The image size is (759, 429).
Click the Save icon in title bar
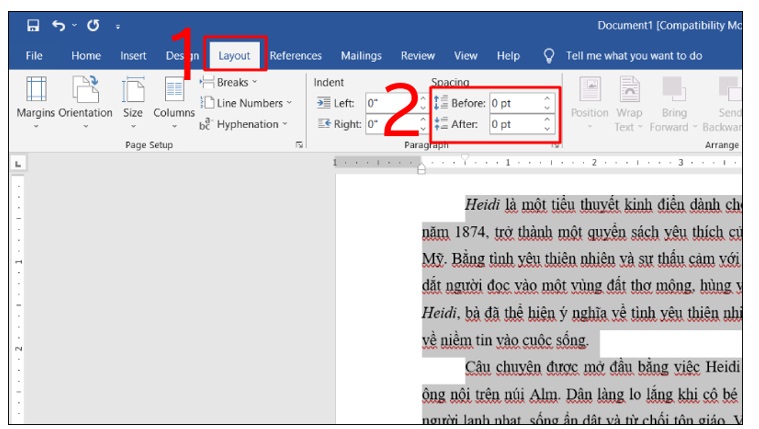(33, 25)
